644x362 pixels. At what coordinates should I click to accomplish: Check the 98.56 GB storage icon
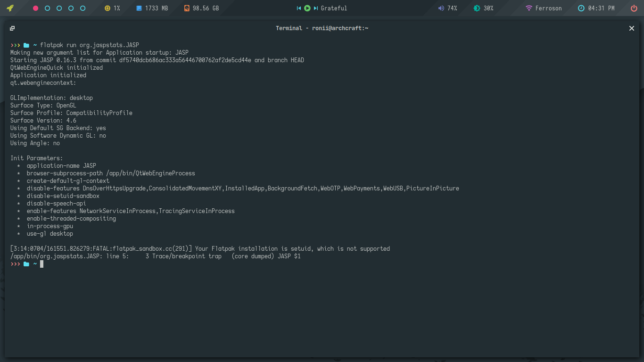click(x=186, y=8)
